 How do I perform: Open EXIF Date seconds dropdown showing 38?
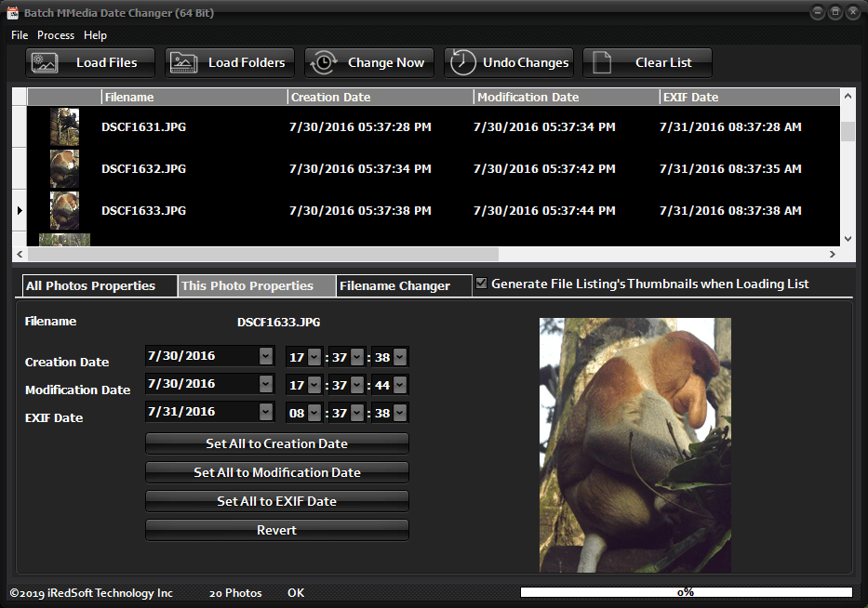(400, 412)
